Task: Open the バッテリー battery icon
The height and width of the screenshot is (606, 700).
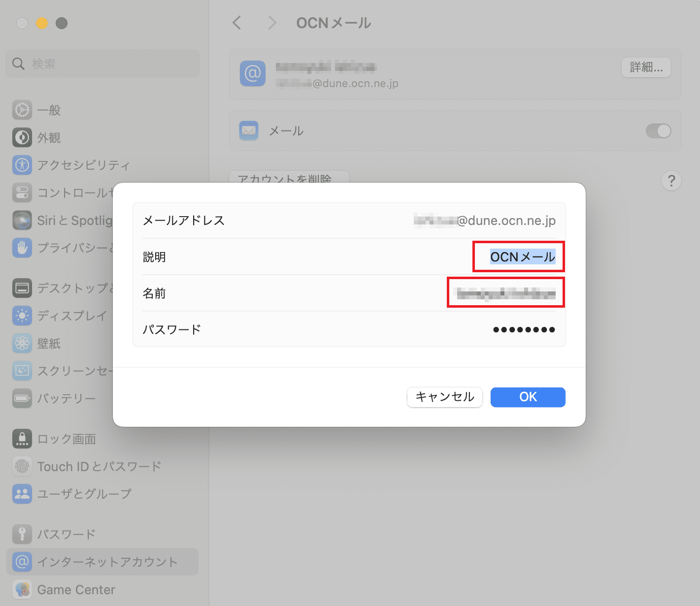Action: [22, 398]
